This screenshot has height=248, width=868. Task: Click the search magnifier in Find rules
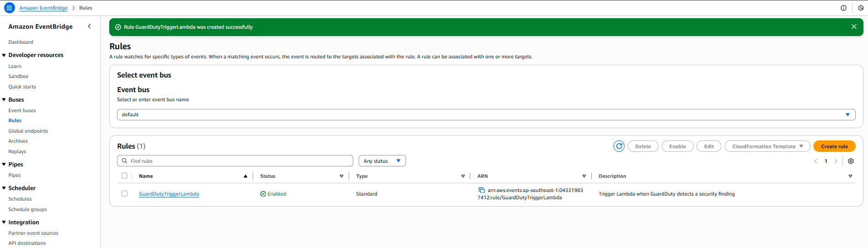coord(124,161)
